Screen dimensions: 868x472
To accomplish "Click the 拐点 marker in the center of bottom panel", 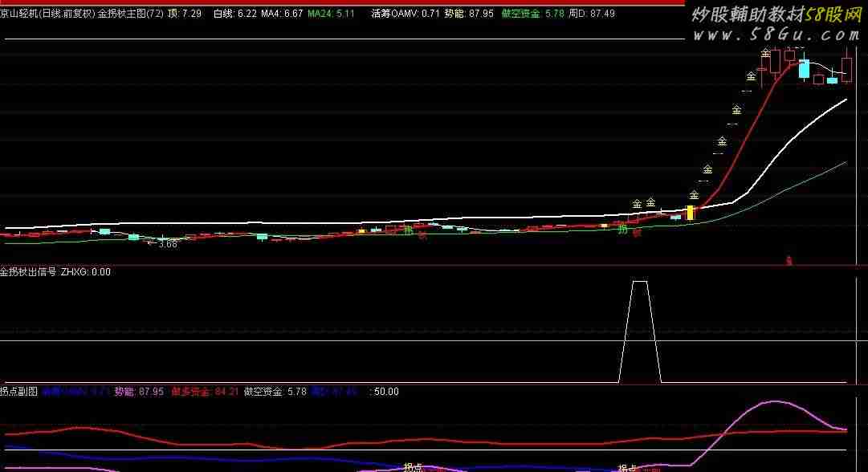I will (x=413, y=466).
